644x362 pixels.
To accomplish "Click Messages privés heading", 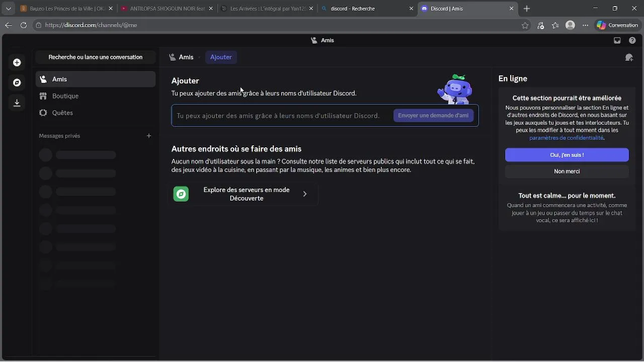I will click(x=59, y=136).
